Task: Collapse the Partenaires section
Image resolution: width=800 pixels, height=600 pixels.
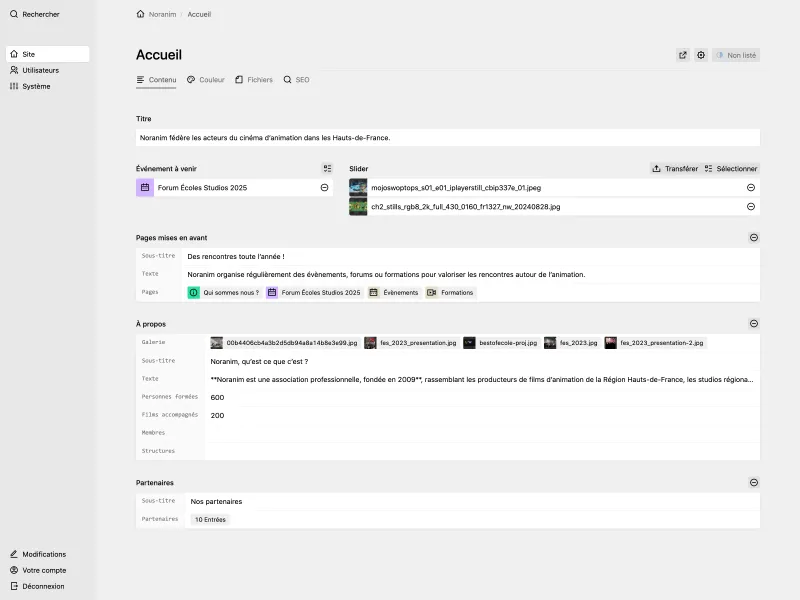Action: click(754, 482)
